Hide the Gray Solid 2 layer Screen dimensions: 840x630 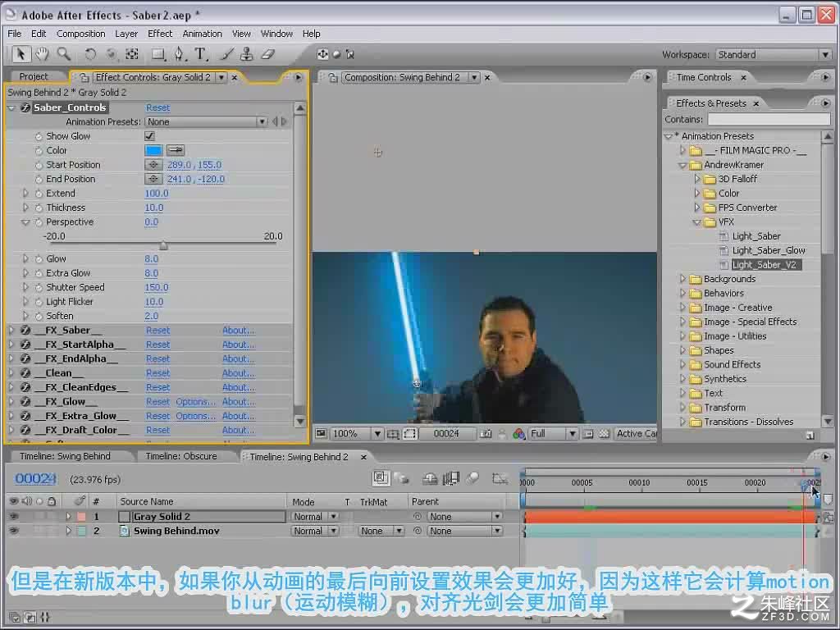(x=14, y=517)
